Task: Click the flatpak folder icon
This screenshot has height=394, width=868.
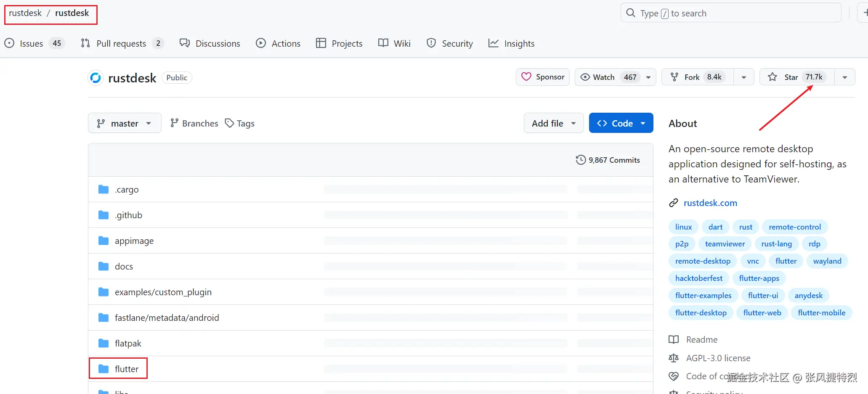Action: (x=104, y=344)
